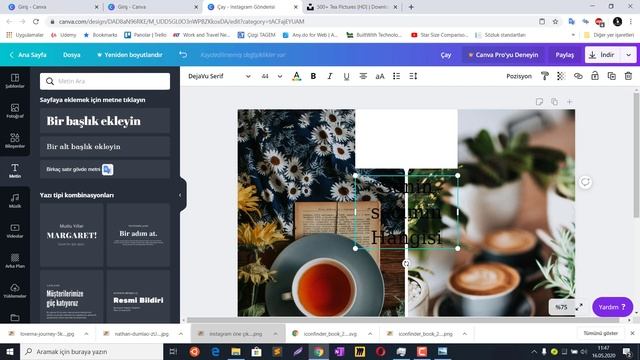Click the duplicate icon in toolbar
Screen dimensions: 640x360
tap(611, 76)
